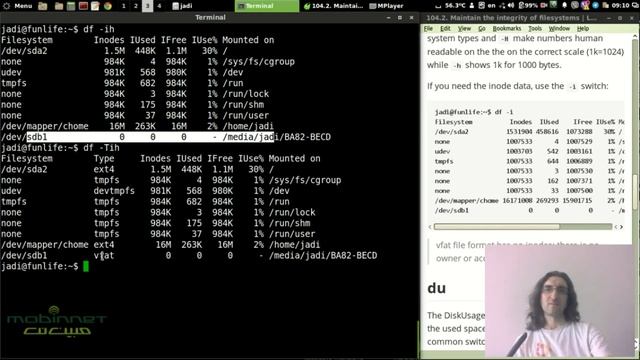Open the purple Pidgin messenger tray icon
This screenshot has height=360, width=640.
point(585,6)
